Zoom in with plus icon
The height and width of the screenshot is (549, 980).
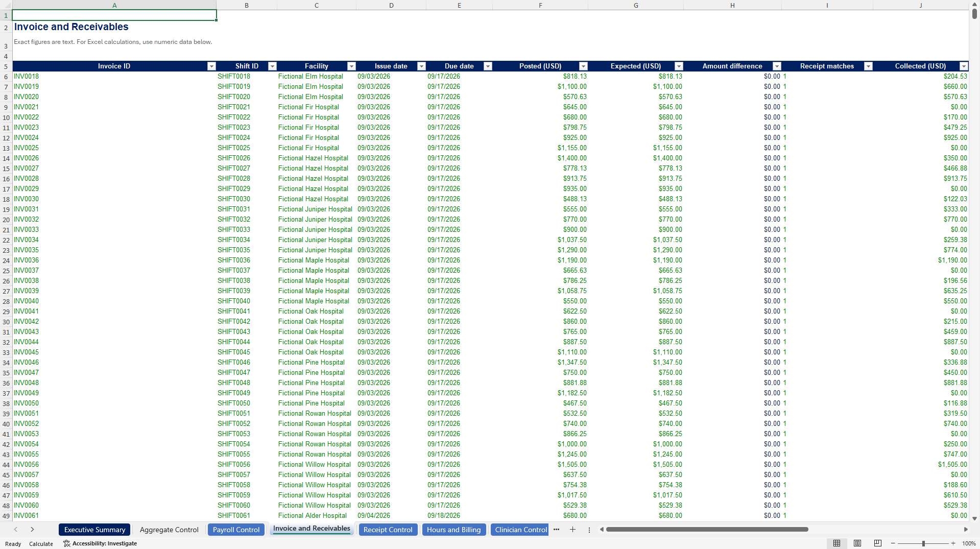[953, 543]
